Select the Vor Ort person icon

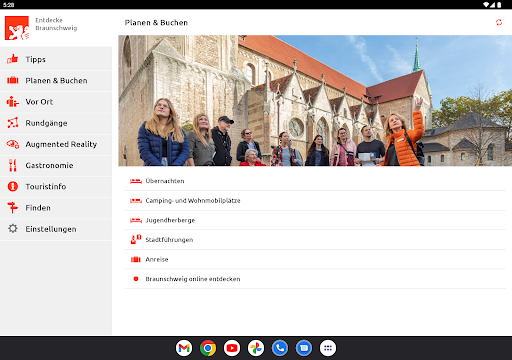click(13, 102)
